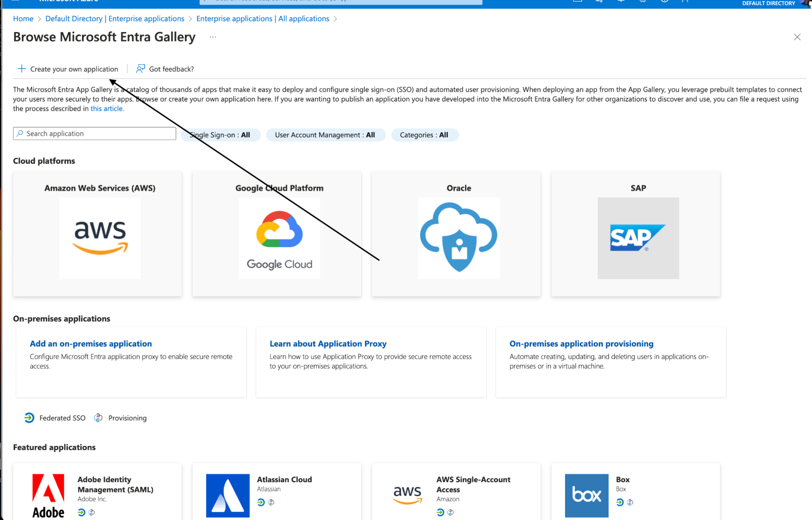This screenshot has width=812, height=520.
Task: Click the Federated SSO icon in the Box card
Action: pyautogui.click(x=620, y=503)
